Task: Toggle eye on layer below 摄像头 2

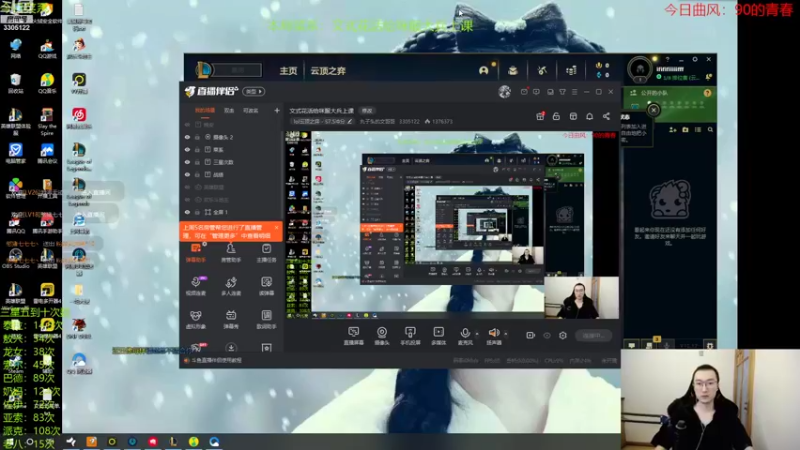Action: [187, 149]
